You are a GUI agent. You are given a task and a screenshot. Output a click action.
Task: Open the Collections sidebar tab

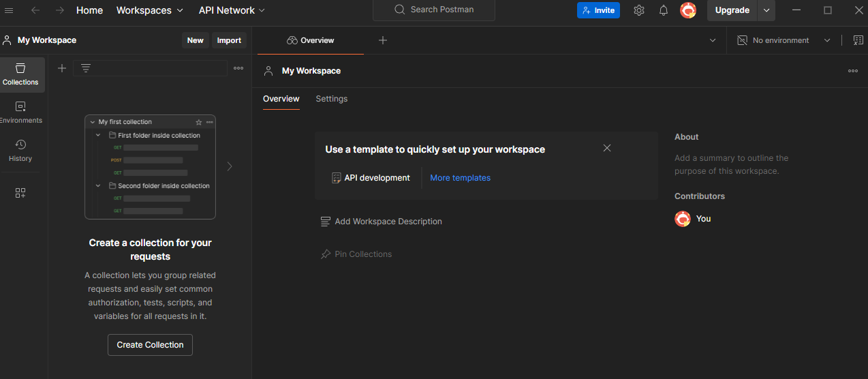[x=20, y=75]
